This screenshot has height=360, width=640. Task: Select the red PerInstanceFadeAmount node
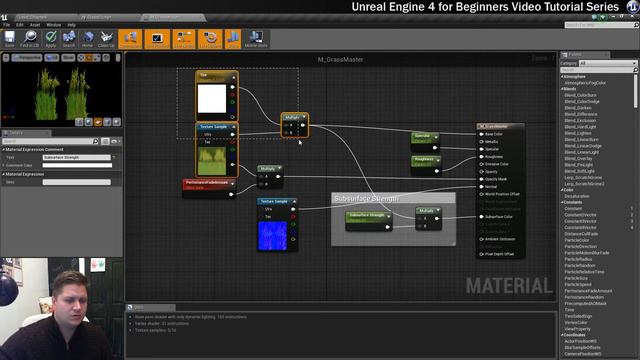pos(209,189)
